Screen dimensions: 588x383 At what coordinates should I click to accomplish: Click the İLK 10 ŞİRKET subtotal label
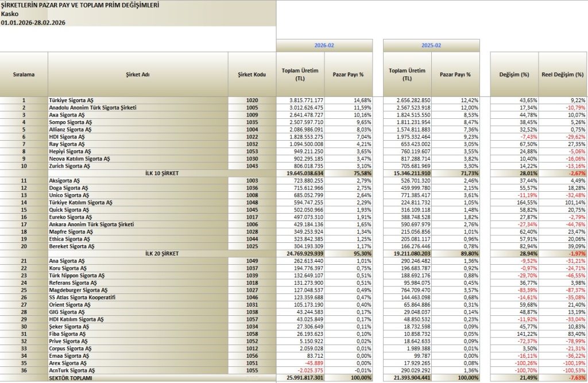163,173
